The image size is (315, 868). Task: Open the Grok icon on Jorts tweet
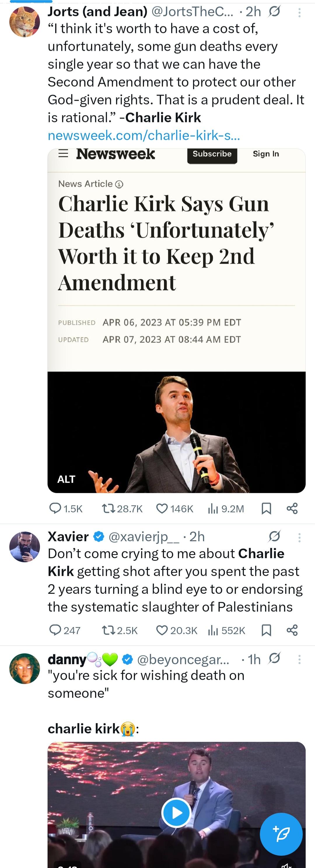coord(275,12)
